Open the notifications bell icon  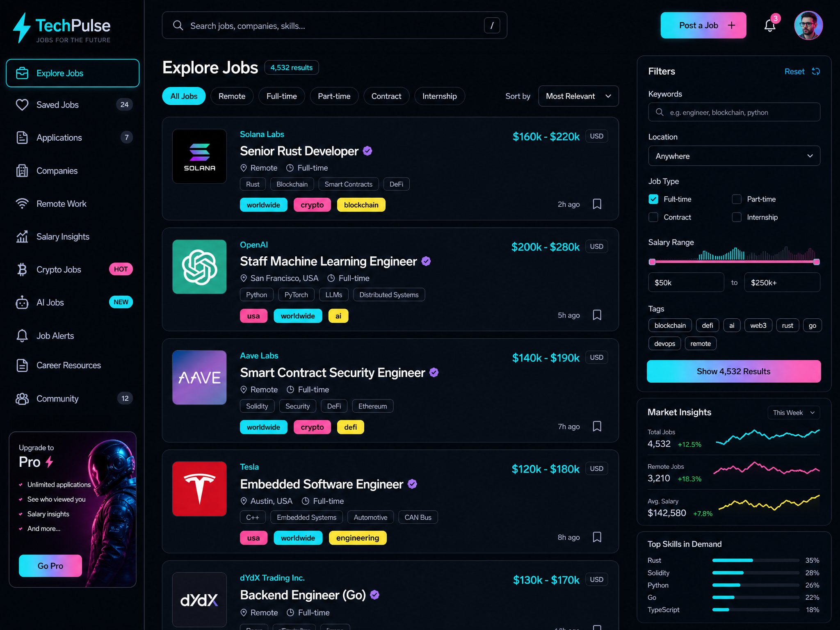769,25
